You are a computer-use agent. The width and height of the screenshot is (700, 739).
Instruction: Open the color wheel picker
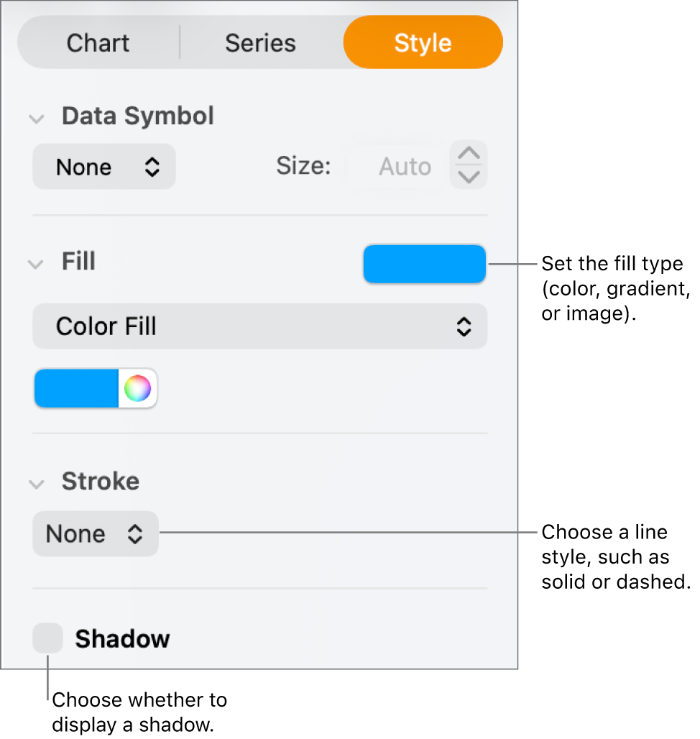(138, 388)
